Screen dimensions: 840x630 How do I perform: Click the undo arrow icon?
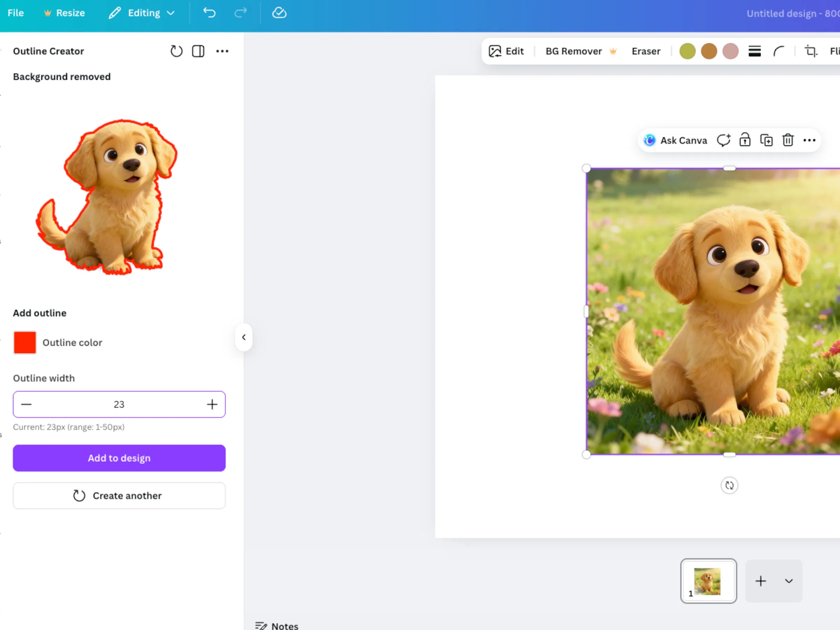pos(209,13)
